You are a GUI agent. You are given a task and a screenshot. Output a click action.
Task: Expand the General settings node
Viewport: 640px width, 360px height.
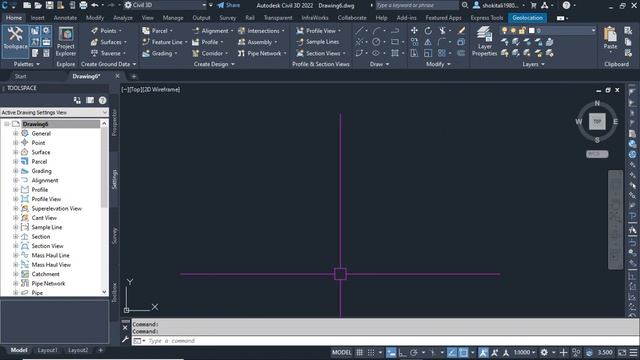[16, 133]
